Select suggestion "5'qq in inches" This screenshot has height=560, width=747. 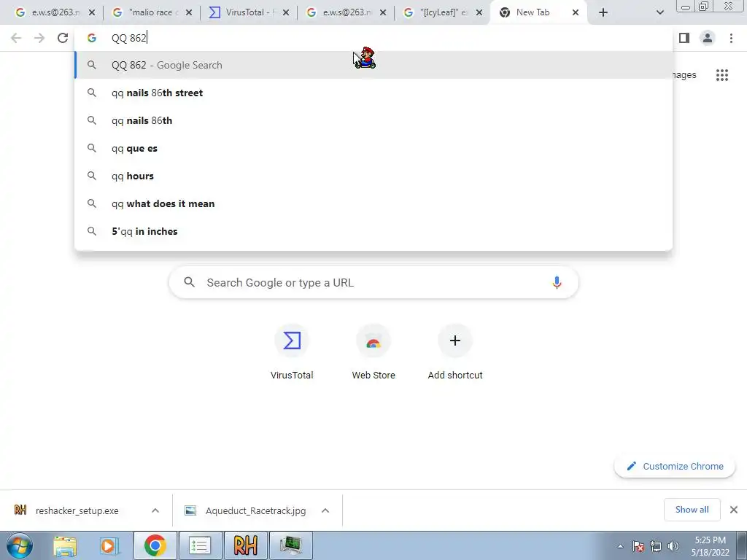[373, 231]
